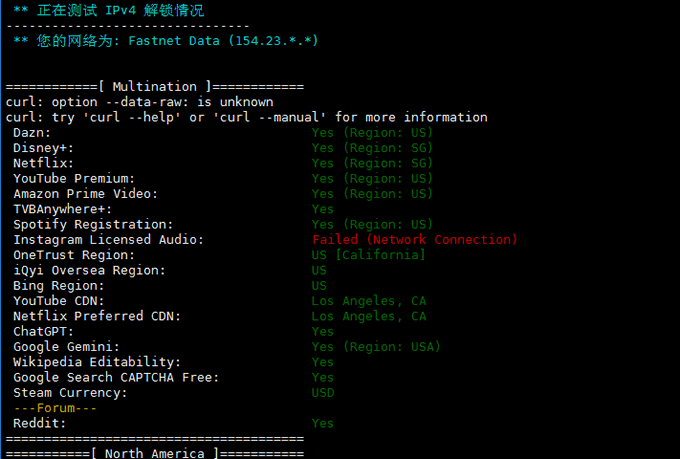The width and height of the screenshot is (680, 459).
Task: Click the red Failed (Network Connection) text
Action: pos(414,240)
